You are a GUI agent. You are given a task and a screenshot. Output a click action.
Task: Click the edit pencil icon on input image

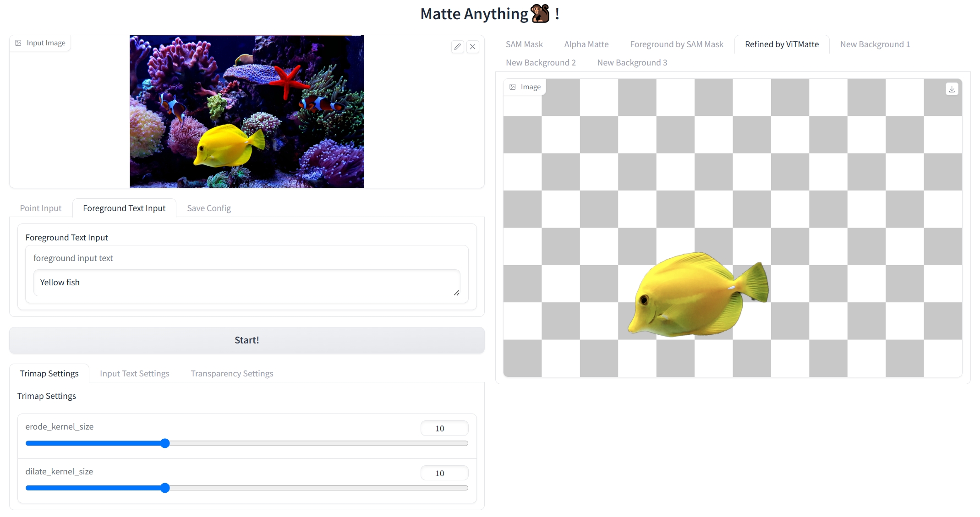pyautogui.click(x=457, y=47)
